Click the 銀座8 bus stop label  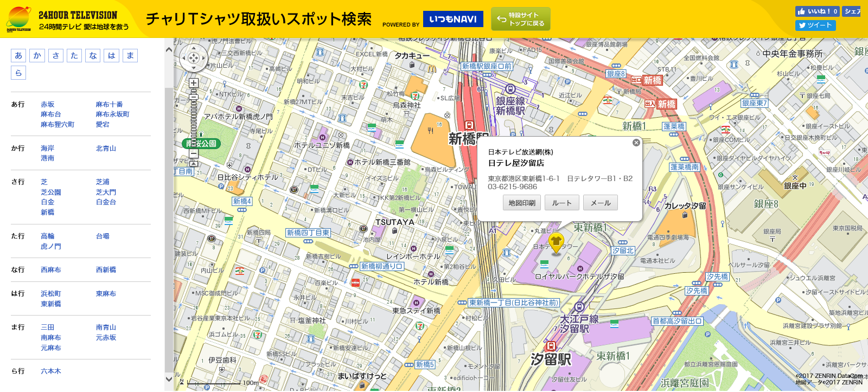click(x=616, y=74)
